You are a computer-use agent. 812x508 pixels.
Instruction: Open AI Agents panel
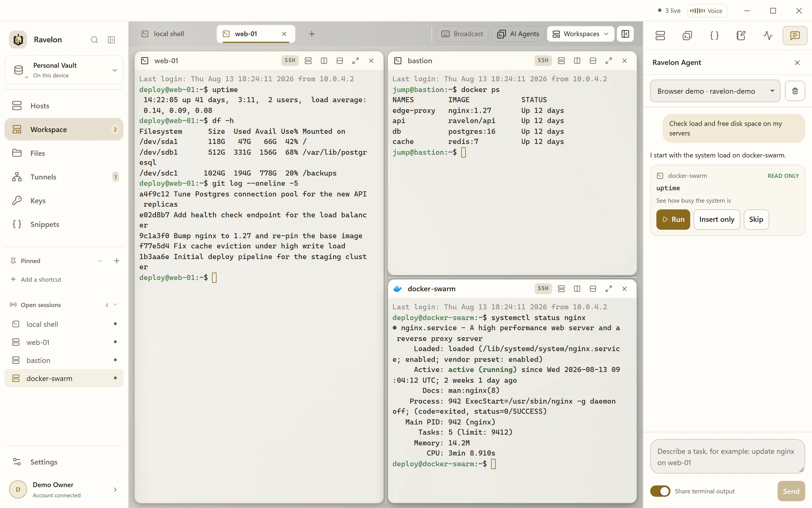pos(518,34)
